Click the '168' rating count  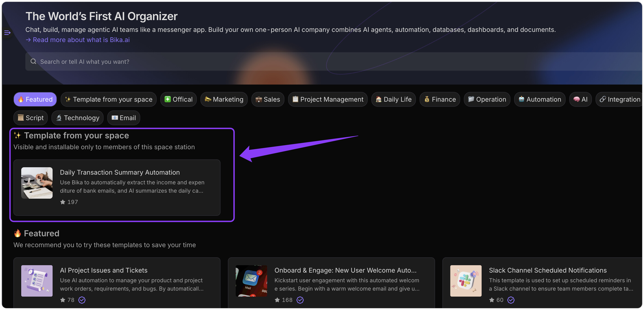287,300
